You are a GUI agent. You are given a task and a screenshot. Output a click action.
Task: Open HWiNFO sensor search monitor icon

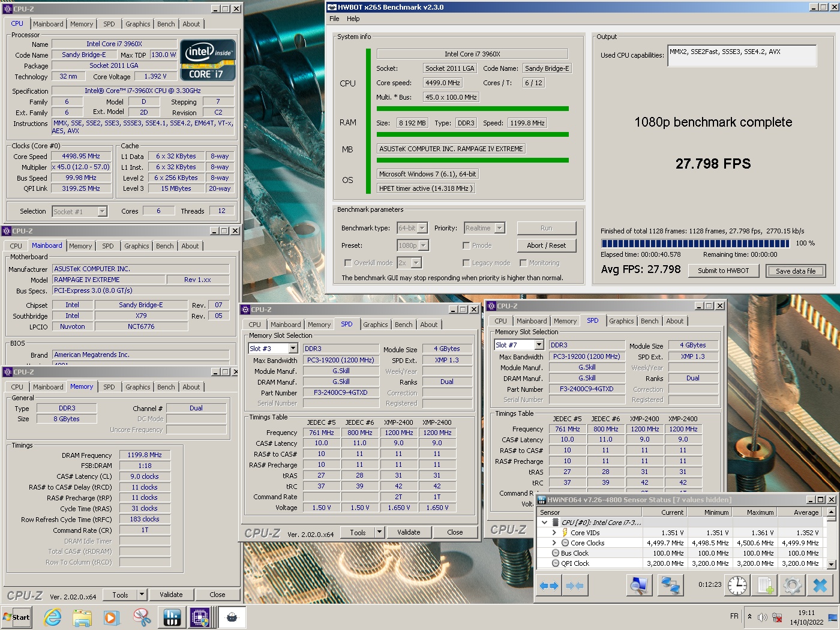[x=639, y=586]
